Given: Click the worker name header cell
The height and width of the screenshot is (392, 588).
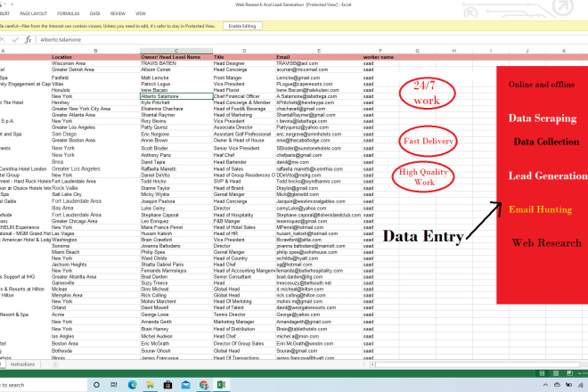Looking at the screenshot, I should pyautogui.click(x=380, y=57).
